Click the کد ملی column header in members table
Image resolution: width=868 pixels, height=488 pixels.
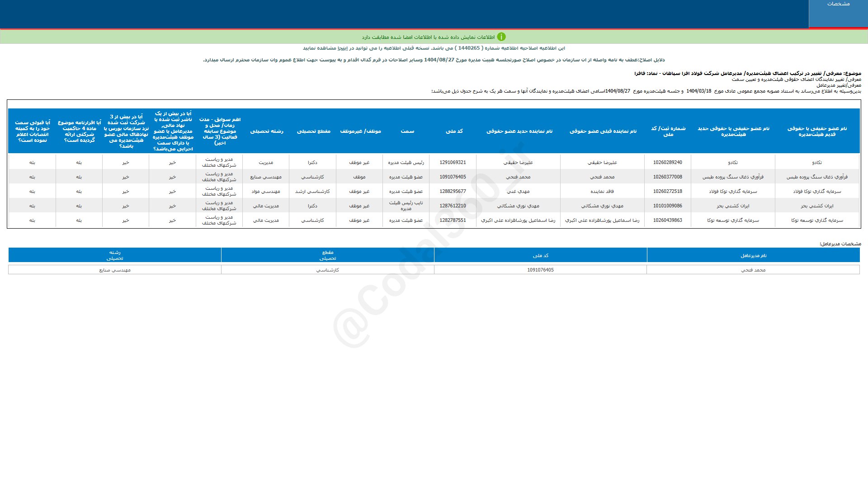(454, 131)
